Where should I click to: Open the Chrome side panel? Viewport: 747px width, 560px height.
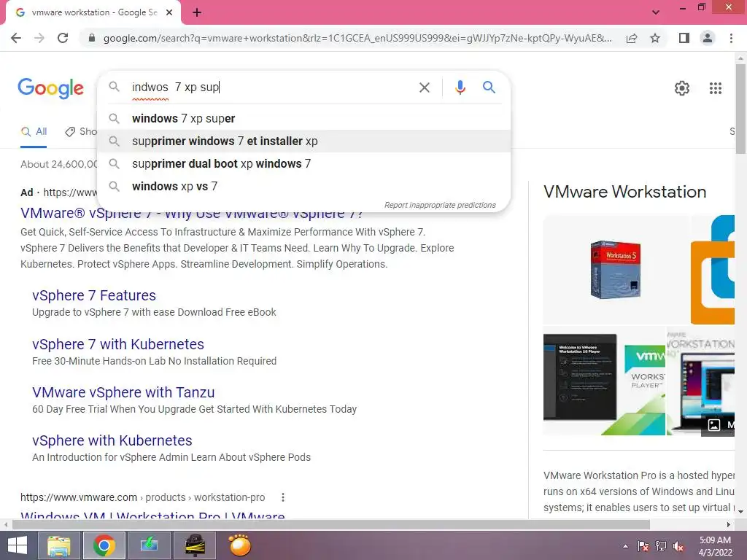(684, 38)
